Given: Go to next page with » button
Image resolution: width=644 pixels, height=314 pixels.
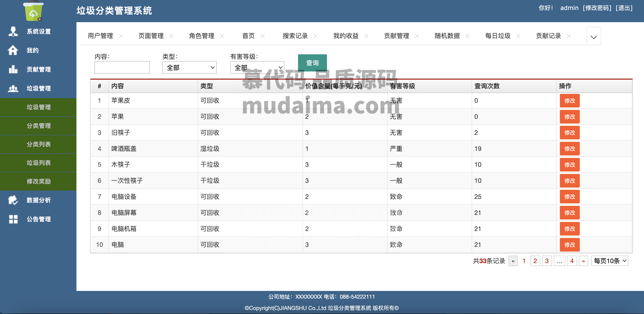Looking at the screenshot, I should click(583, 261).
